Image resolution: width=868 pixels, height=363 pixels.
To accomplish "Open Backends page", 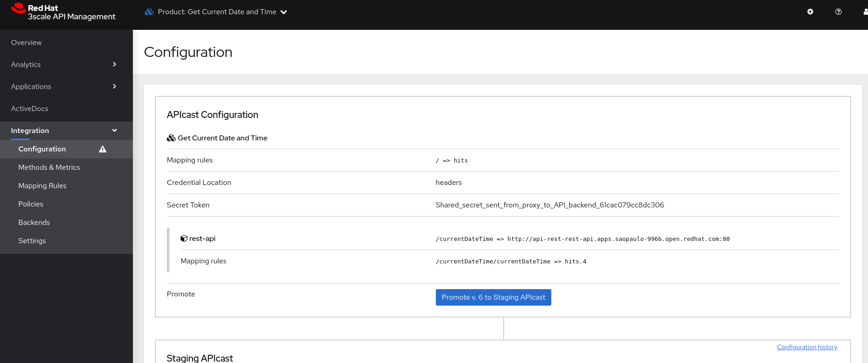I will pos(66,223).
